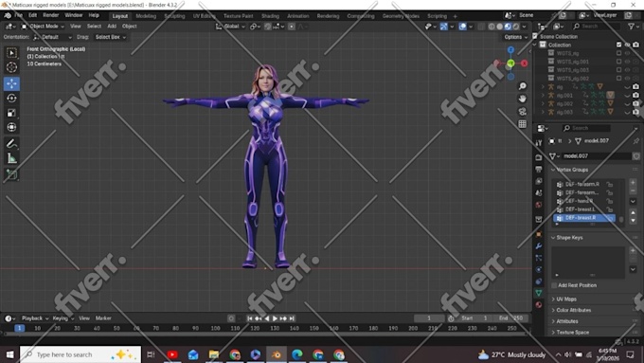Image resolution: width=644 pixels, height=363 pixels.
Task: Select the Annotate tool
Action: [11, 143]
